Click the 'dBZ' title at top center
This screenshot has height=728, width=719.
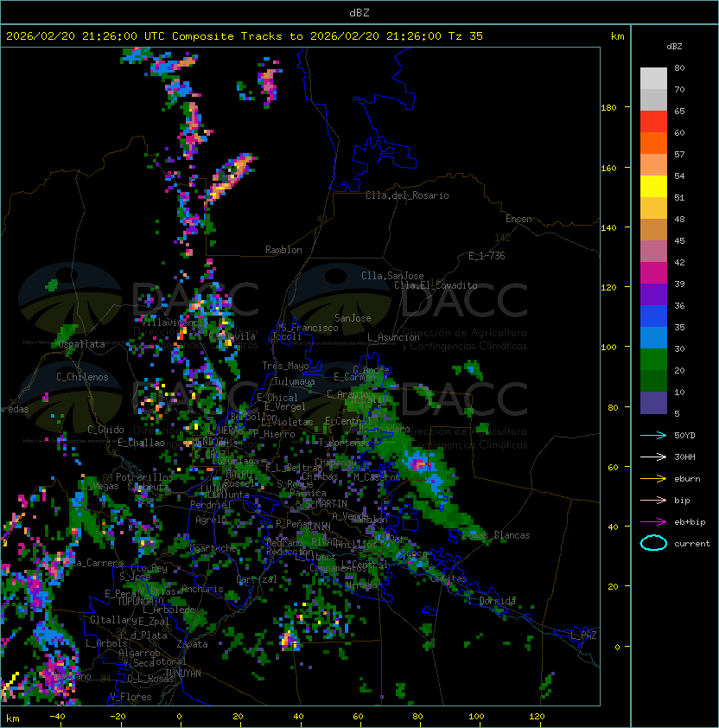[x=359, y=12]
